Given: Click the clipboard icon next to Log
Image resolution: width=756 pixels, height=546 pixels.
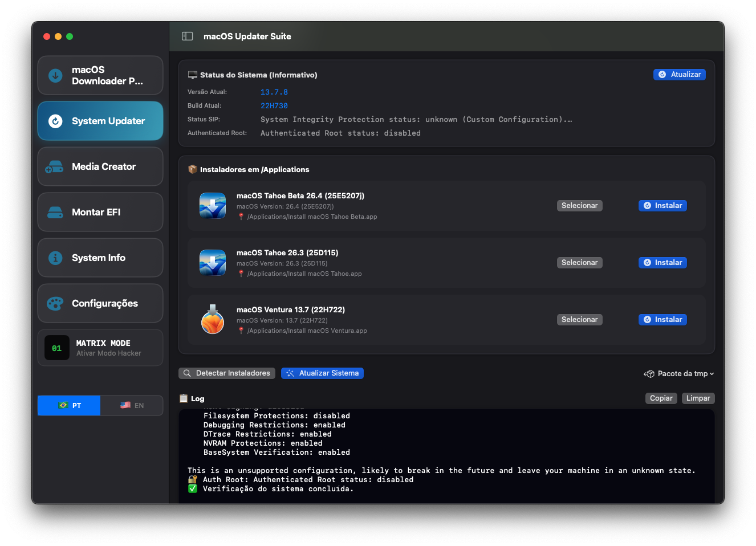Looking at the screenshot, I should (184, 398).
